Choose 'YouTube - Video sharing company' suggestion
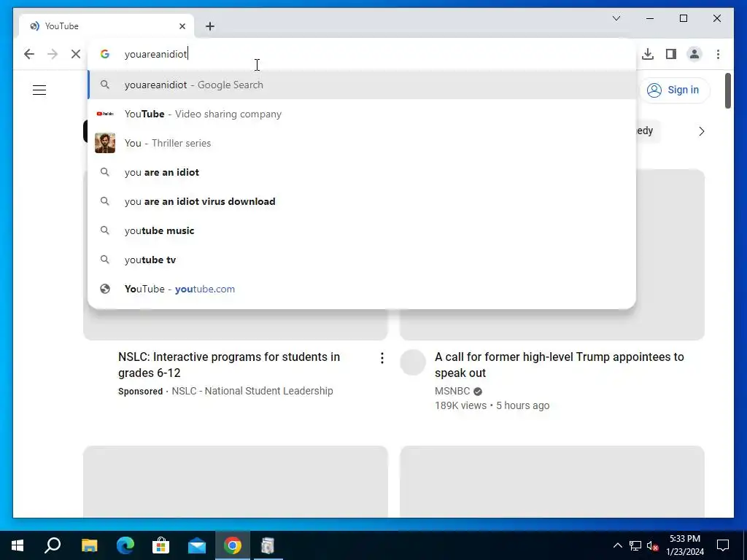The height and width of the screenshot is (560, 747). pos(362,114)
